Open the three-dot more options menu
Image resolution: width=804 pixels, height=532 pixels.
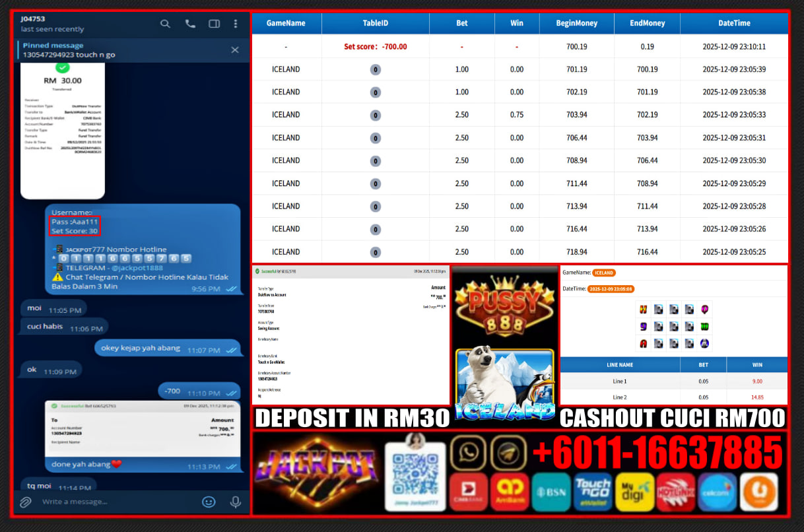point(236,24)
